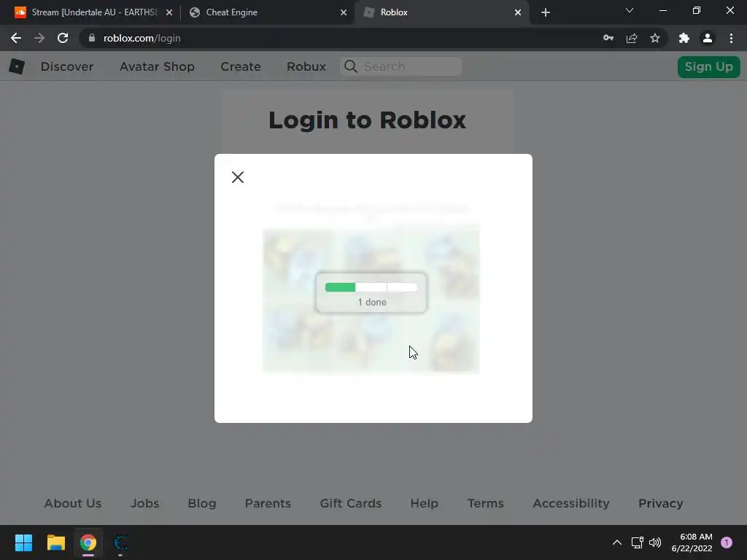Open the Avatar Shop menu item
The image size is (747, 560).
pyautogui.click(x=158, y=66)
